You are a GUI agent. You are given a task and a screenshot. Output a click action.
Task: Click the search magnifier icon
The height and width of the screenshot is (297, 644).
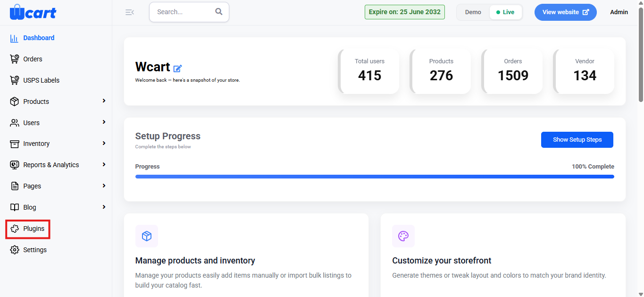coord(219,12)
